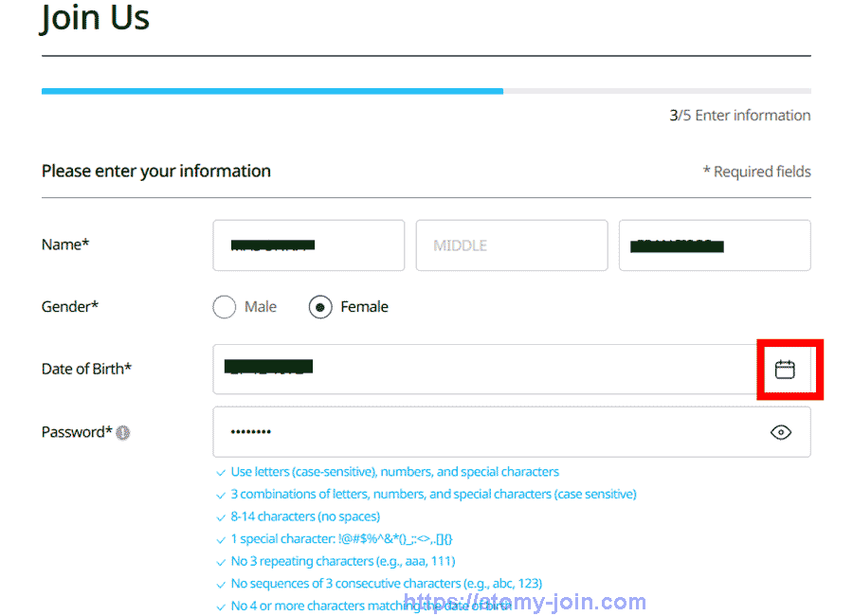Click the eye icon to reveal password
This screenshot has height=616, width=853.
tap(781, 431)
